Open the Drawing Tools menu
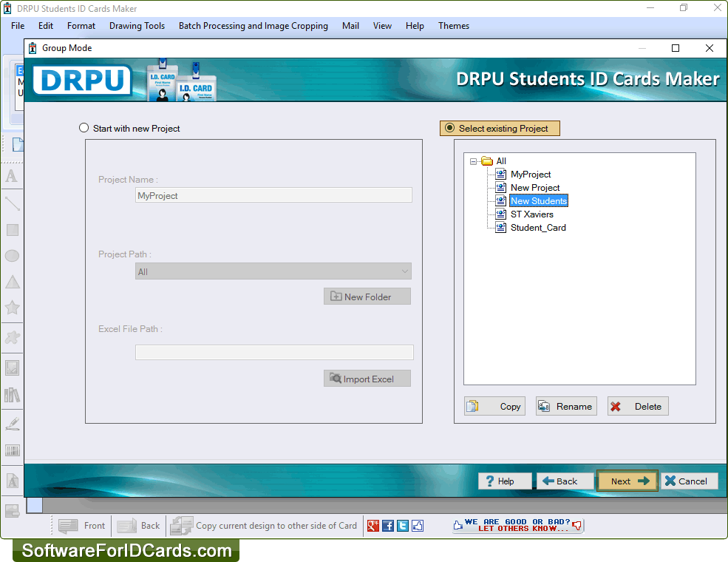 [x=137, y=26]
